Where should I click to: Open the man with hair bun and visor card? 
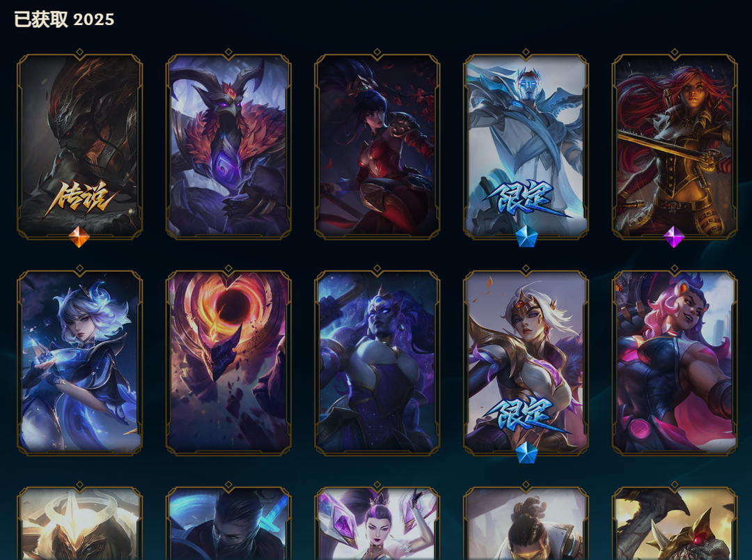tap(526, 524)
